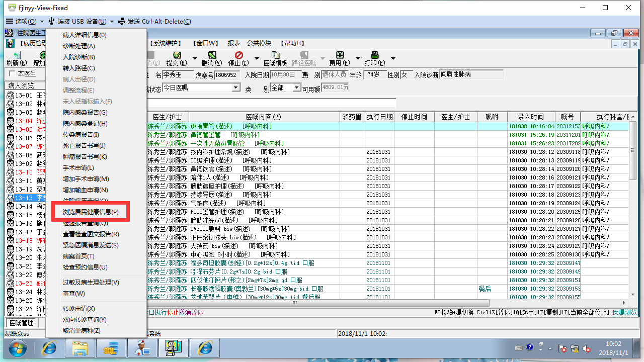Select 过敏及病生理处理(V) menu item

[96, 283]
